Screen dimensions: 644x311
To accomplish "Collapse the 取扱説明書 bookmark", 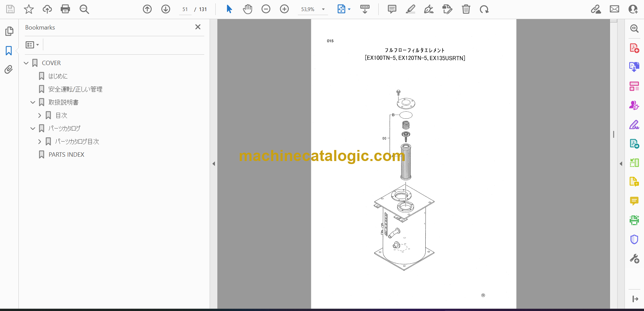I will coord(33,102).
